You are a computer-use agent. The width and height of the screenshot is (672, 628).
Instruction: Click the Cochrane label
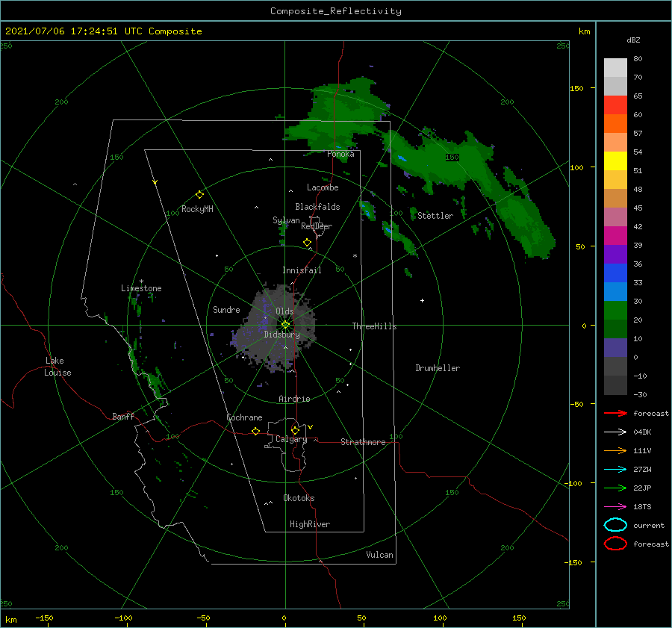[x=244, y=417]
